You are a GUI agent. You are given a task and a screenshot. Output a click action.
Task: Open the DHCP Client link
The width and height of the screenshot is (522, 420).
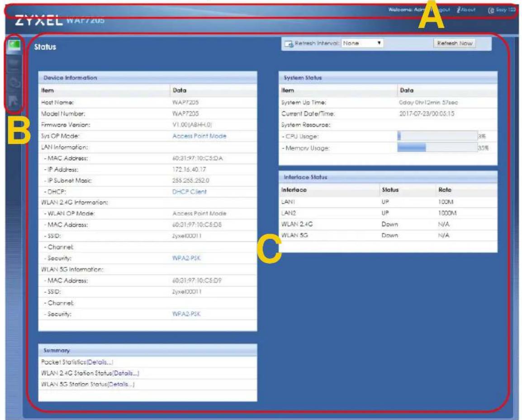click(190, 191)
